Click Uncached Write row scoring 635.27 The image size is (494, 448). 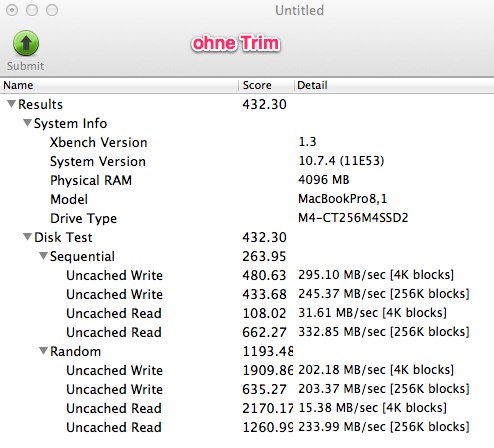(x=247, y=389)
